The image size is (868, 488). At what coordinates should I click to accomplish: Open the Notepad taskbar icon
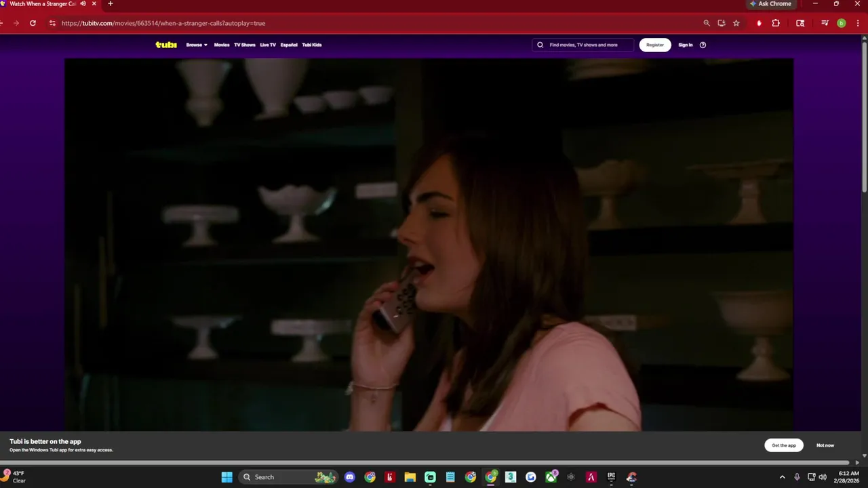[450, 477]
